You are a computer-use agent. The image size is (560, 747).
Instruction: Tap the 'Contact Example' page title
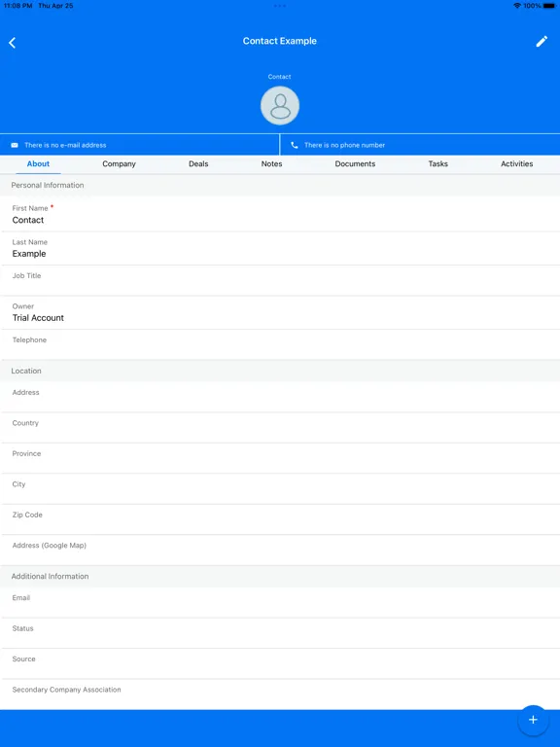[x=280, y=41]
